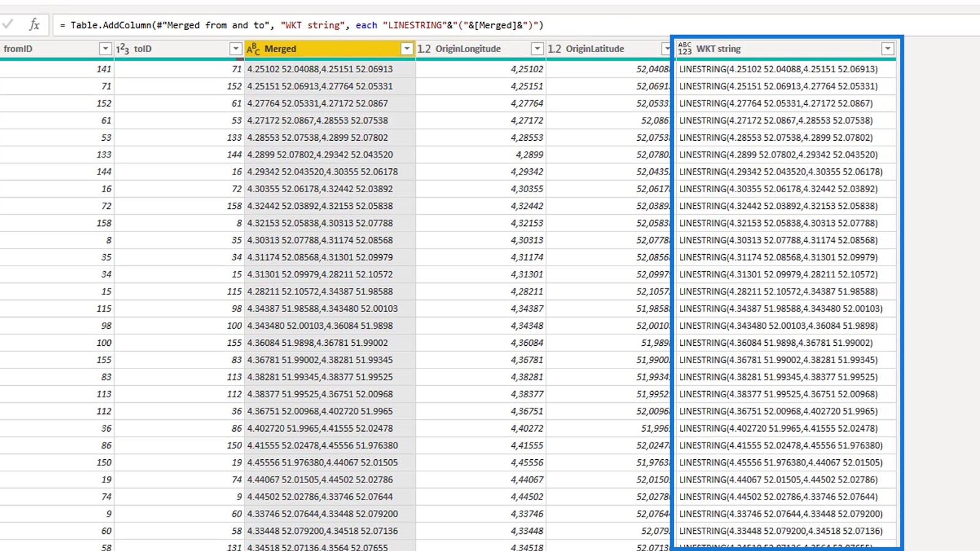Viewport: 980px width, 551px height.
Task: Click toID cell 133
Action: [x=179, y=138]
